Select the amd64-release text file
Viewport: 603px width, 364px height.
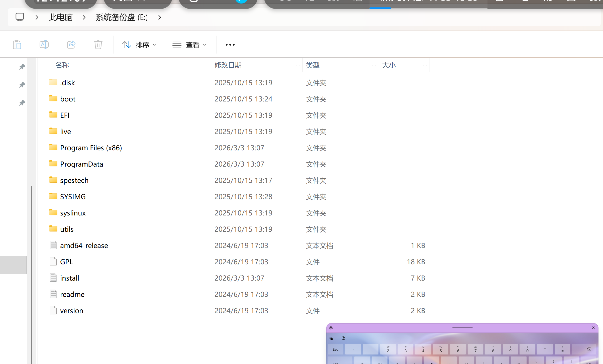tap(84, 246)
